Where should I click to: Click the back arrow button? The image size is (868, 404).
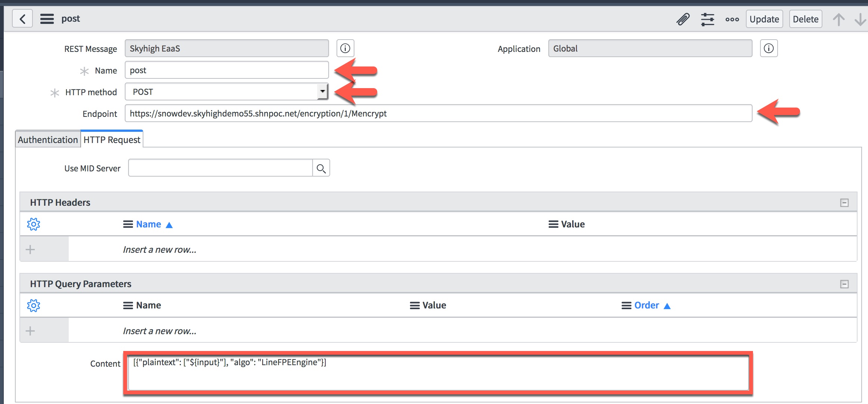coord(22,19)
